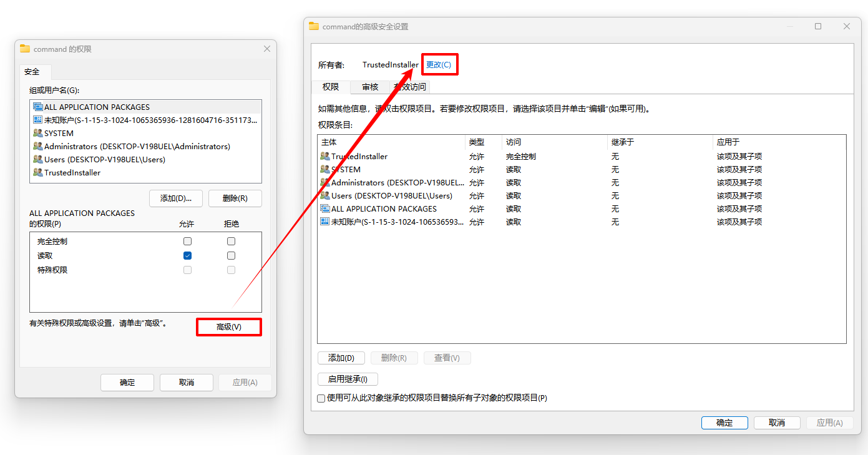Select SYSTEM in the 组或用户名 list
This screenshot has height=455, width=868.
click(146, 133)
